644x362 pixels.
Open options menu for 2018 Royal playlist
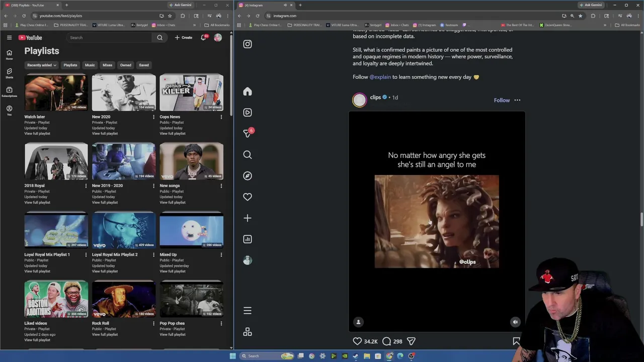[86, 186]
